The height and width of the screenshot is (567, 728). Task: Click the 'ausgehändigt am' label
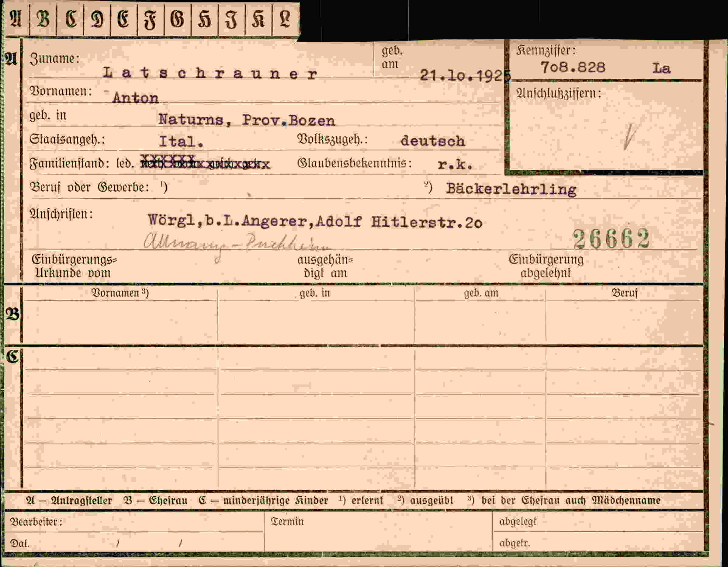coord(325,266)
